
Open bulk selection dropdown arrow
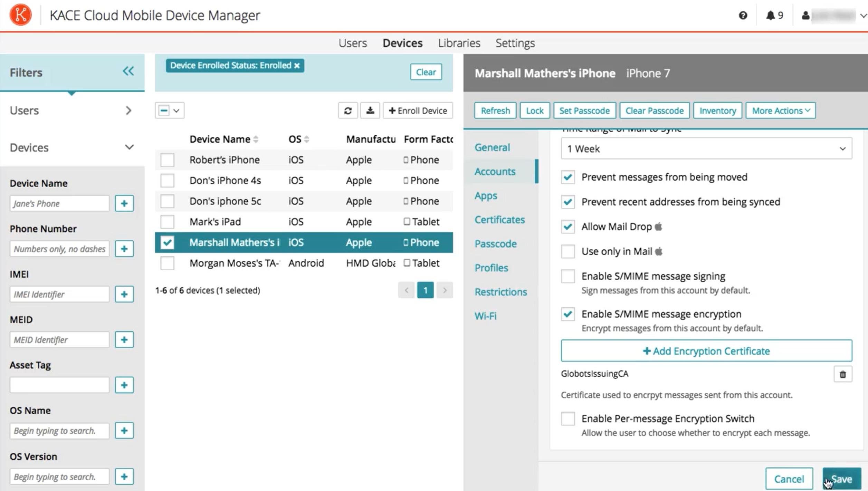pos(176,110)
